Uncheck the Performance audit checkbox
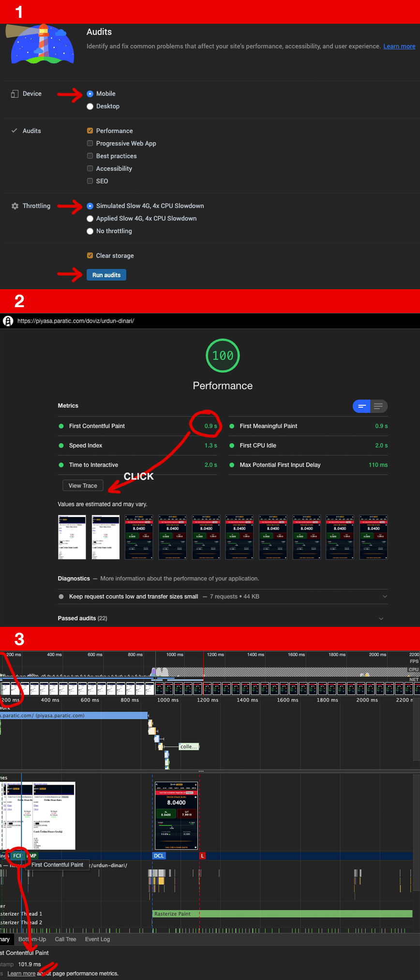Image resolution: width=420 pixels, height=980 pixels. (x=90, y=131)
